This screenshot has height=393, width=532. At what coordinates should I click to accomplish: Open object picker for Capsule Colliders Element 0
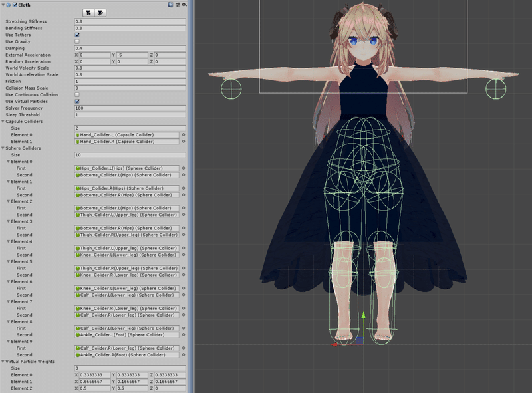(x=184, y=135)
